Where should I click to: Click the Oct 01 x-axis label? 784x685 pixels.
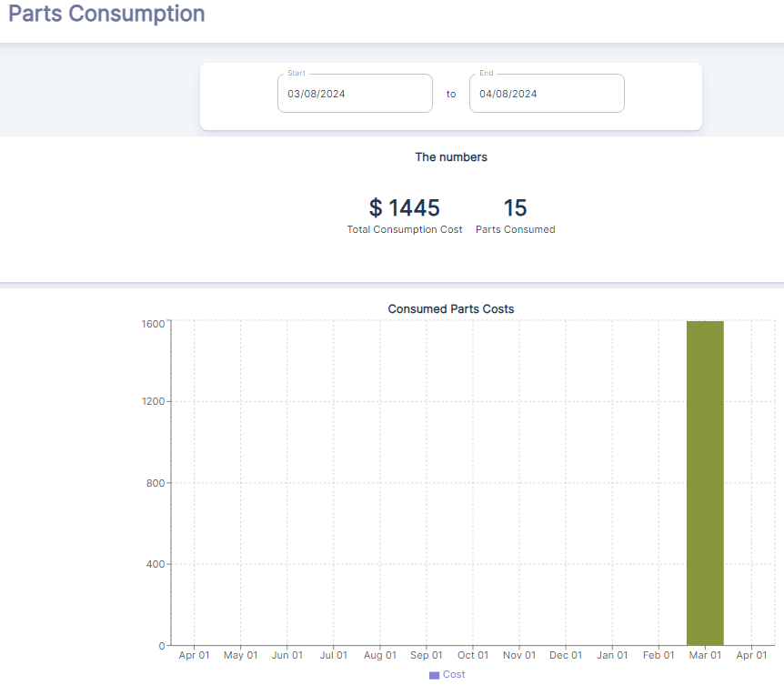(473, 655)
